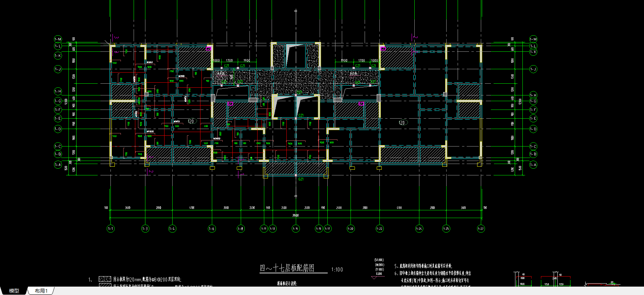
Task: Select right-side grid bubble 1-K
Action: 533,52
